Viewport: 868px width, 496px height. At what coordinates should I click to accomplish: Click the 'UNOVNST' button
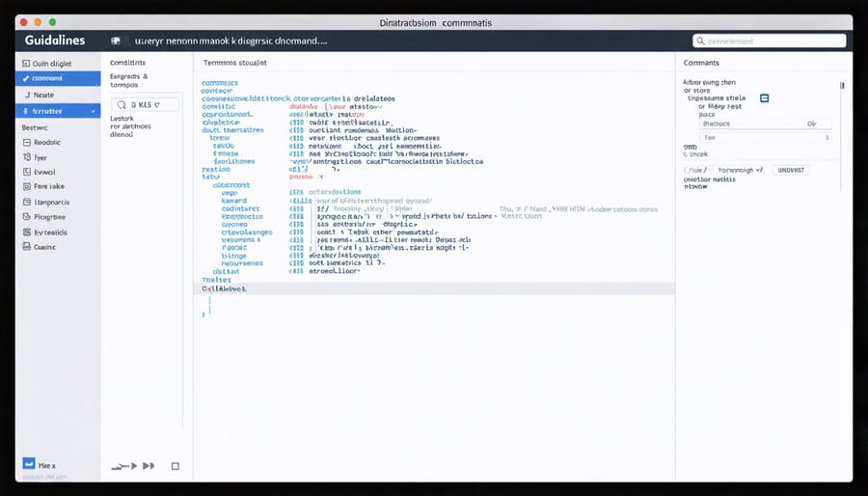tap(791, 170)
